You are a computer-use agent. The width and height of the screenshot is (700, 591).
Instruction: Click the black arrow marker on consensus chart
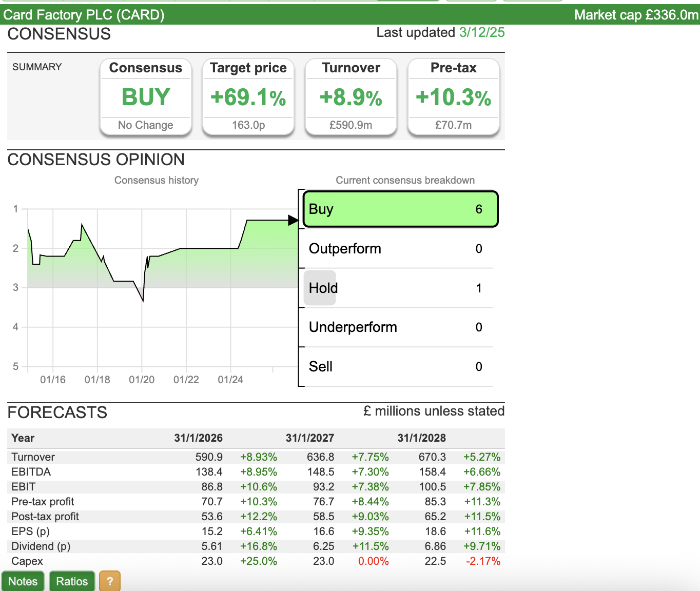[293, 221]
